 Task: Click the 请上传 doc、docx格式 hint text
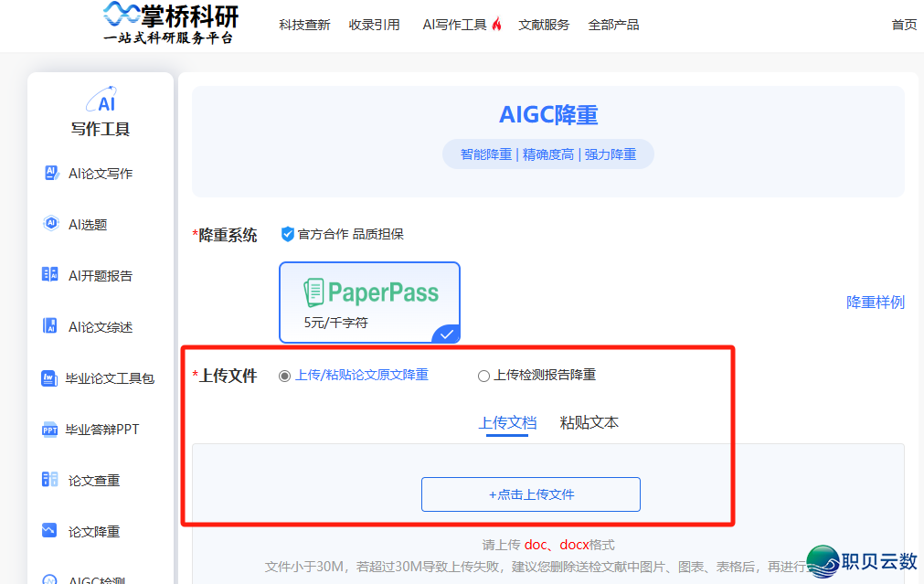coord(548,545)
